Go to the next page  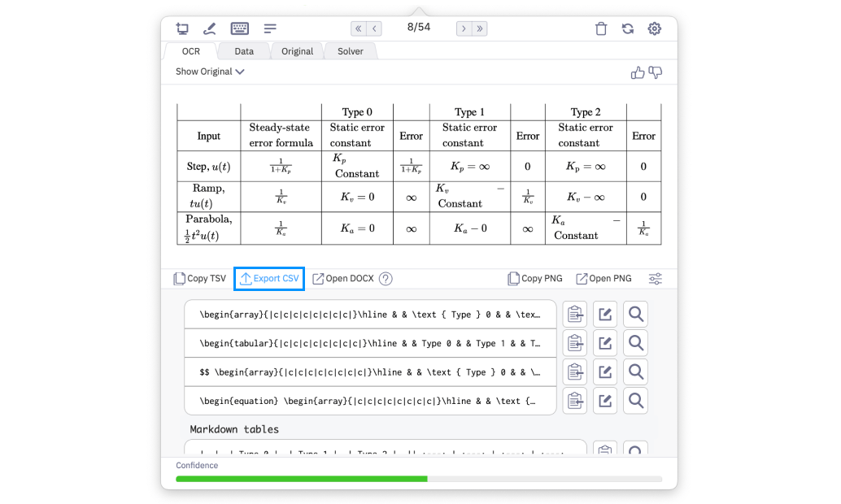coord(462,28)
